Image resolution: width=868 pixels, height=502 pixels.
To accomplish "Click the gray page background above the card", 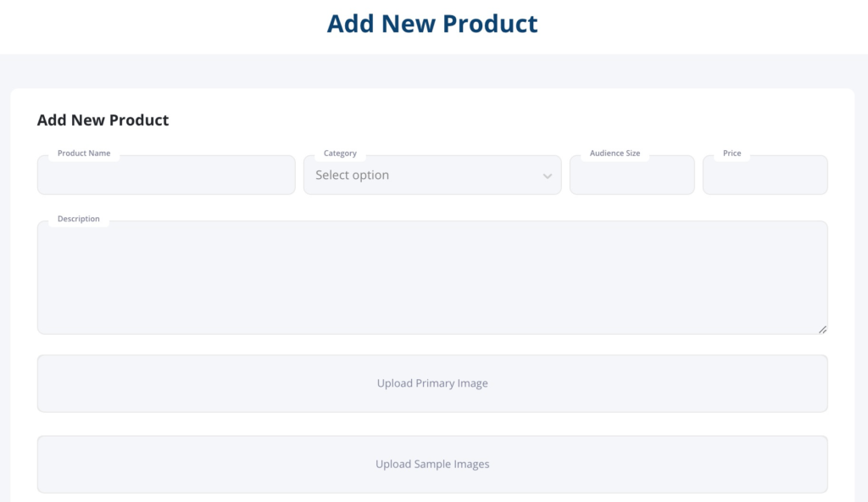I will (434, 71).
